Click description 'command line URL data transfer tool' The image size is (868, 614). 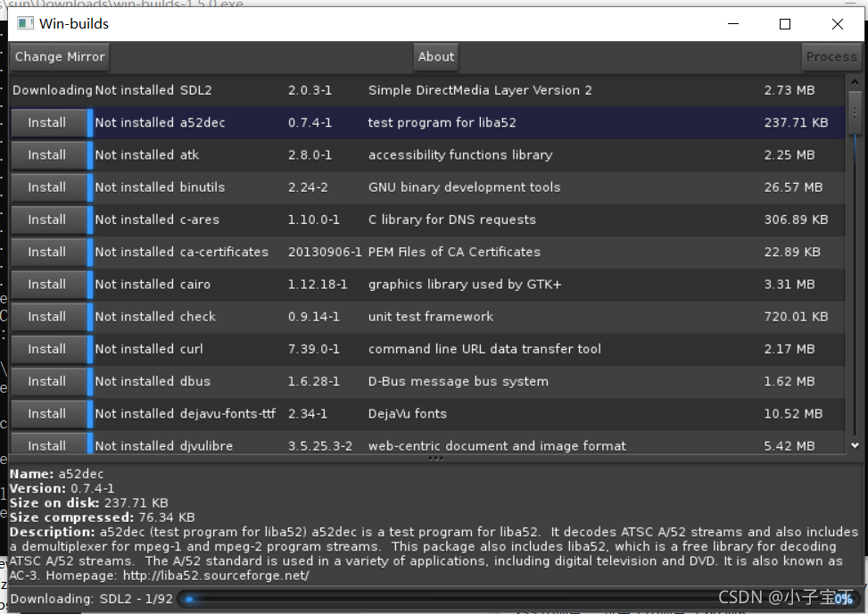tap(484, 349)
